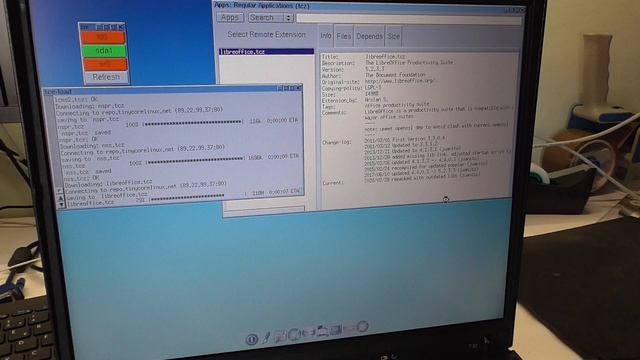Switch to the Size tab
Viewport: 640px width, 360px height.
coord(393,36)
